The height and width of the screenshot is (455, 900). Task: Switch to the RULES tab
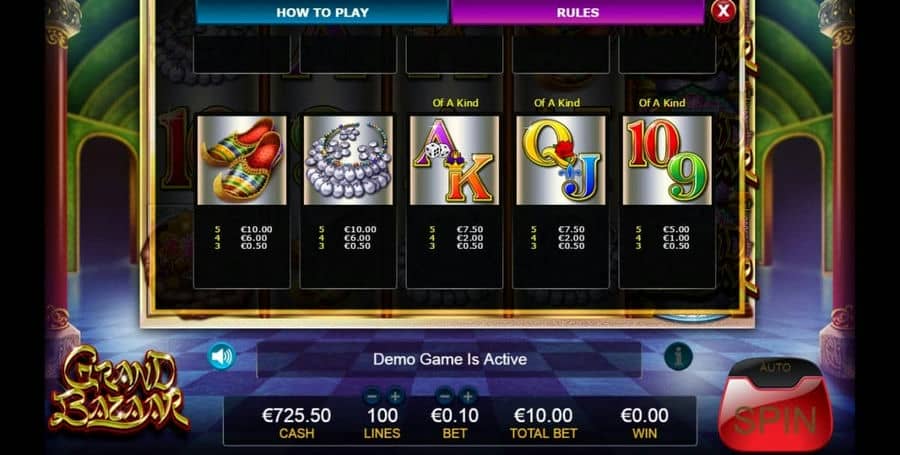[x=577, y=13]
